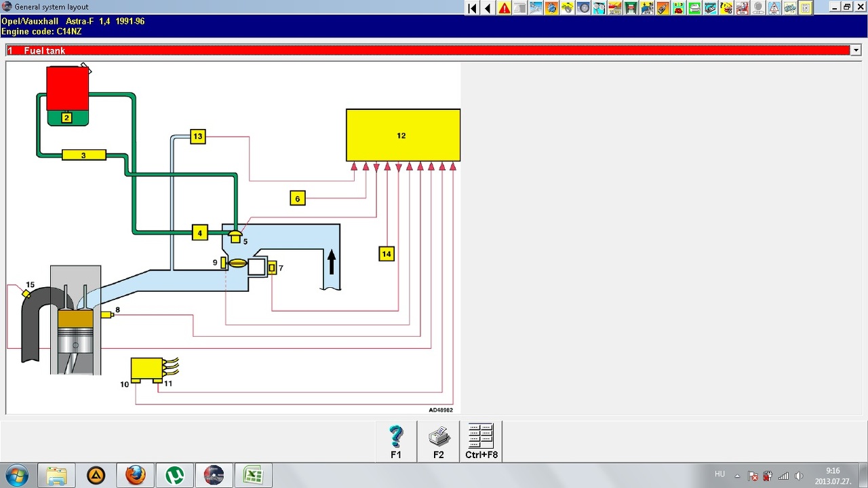Click the blue globe on orange icon
The image size is (868, 488).
coord(552,8)
